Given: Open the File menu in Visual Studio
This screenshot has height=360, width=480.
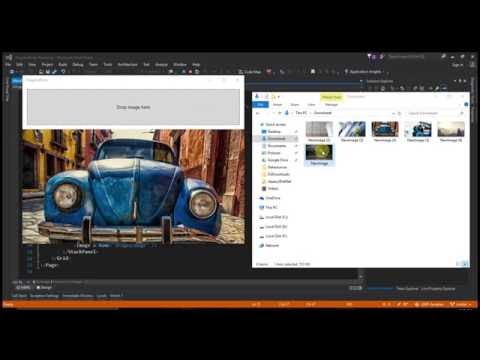Looking at the screenshot, I should (8, 64).
